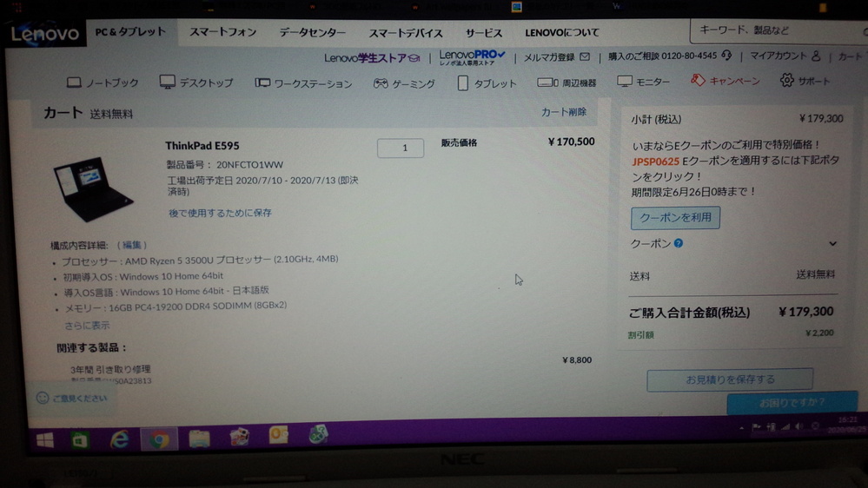Click the Lenovo logo
The width and height of the screenshot is (868, 488).
pos(45,34)
